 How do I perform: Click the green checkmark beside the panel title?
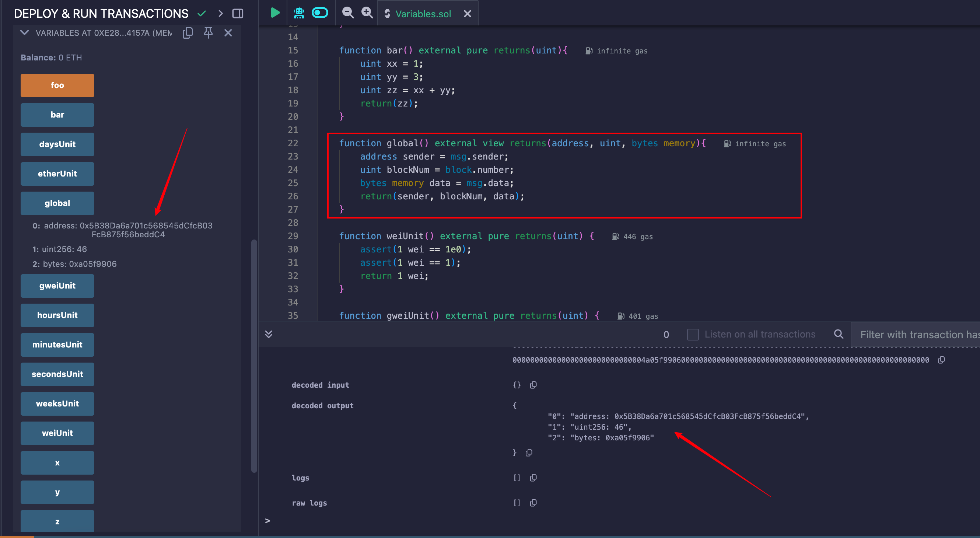(x=202, y=14)
